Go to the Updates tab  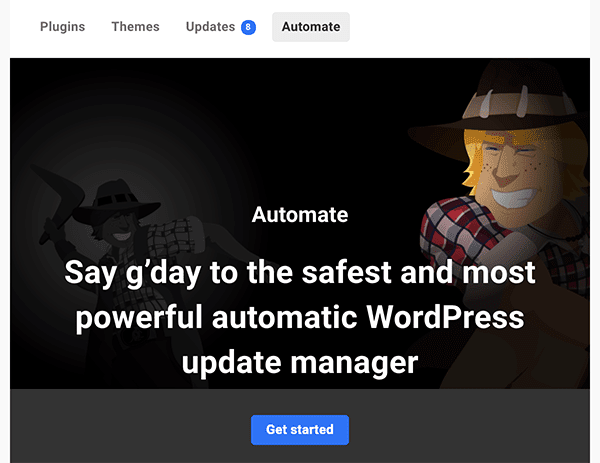210,27
